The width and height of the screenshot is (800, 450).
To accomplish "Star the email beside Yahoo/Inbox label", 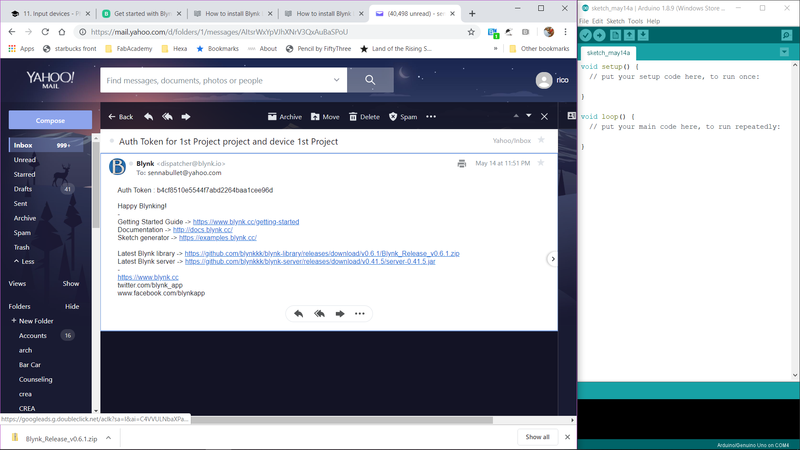I will 541,140.
